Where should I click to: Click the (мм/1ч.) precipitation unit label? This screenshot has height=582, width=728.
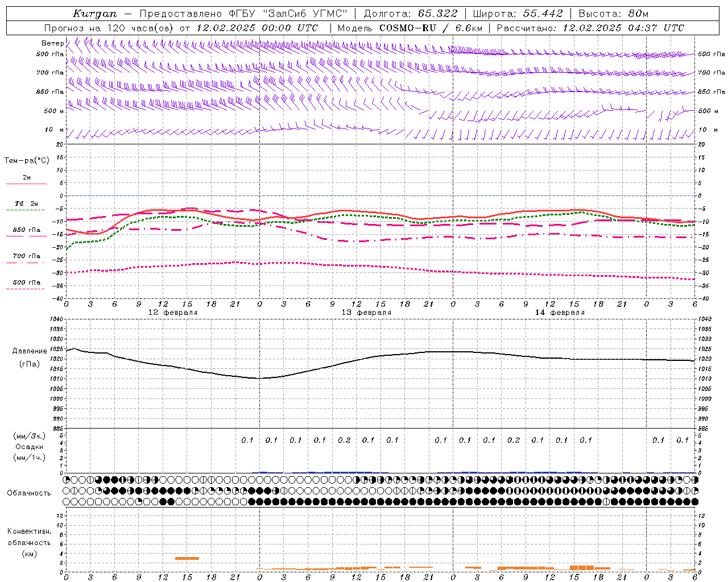(30, 458)
